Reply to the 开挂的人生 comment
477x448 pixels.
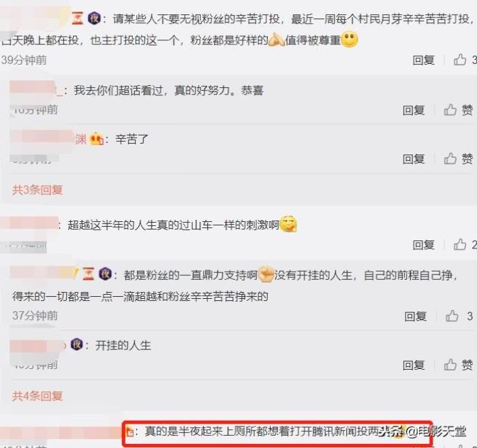pos(414,365)
